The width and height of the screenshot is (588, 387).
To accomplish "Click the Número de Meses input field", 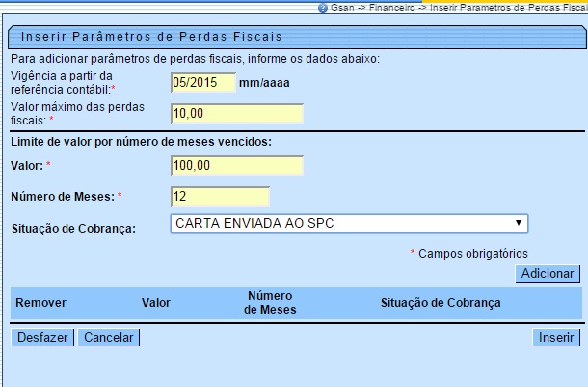I will coord(218,197).
